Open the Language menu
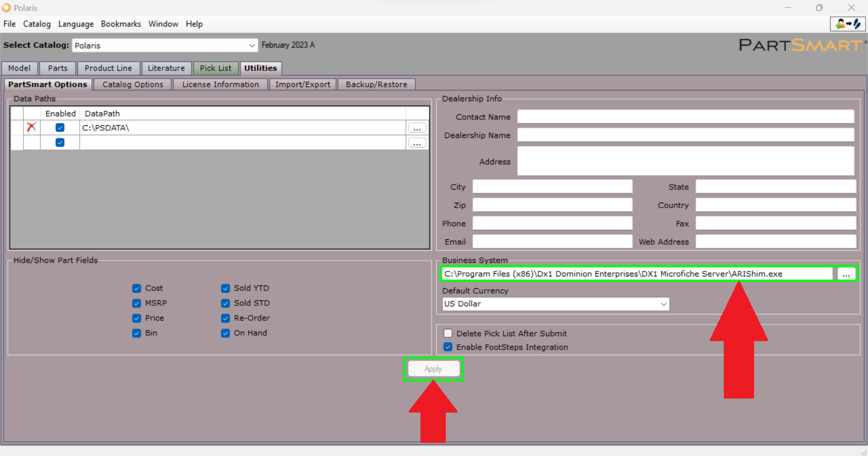This screenshot has width=868, height=456. click(76, 24)
